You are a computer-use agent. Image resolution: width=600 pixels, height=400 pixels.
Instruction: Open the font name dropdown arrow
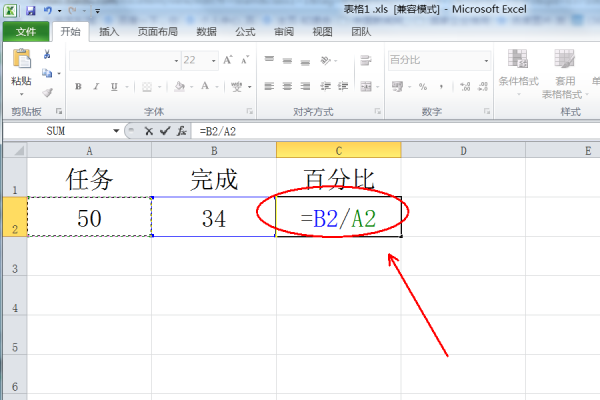tap(176, 61)
